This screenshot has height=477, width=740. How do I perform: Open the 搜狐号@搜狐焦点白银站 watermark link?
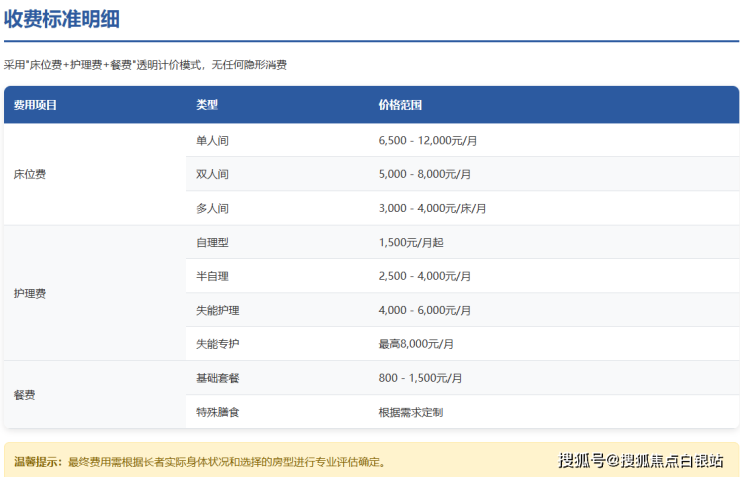point(640,461)
